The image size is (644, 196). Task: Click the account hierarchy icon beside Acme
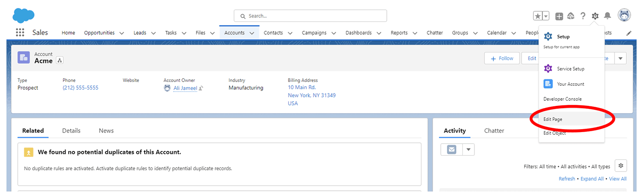(60, 61)
